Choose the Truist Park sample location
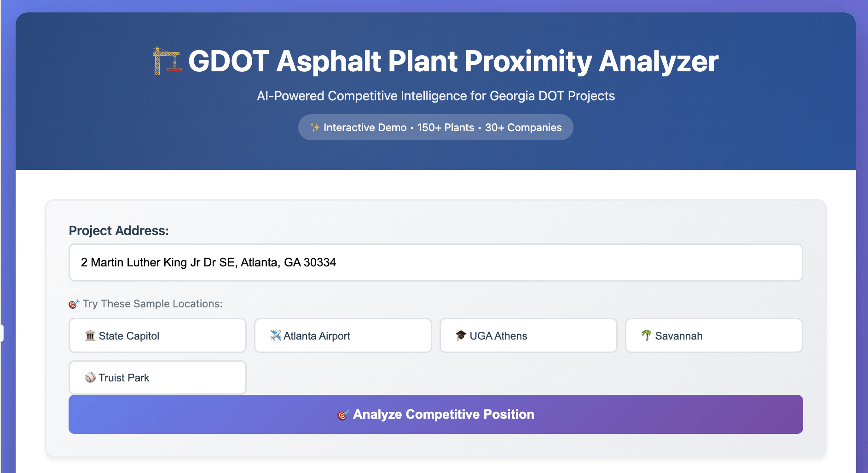Screen dimensions: 868x473 point(157,377)
